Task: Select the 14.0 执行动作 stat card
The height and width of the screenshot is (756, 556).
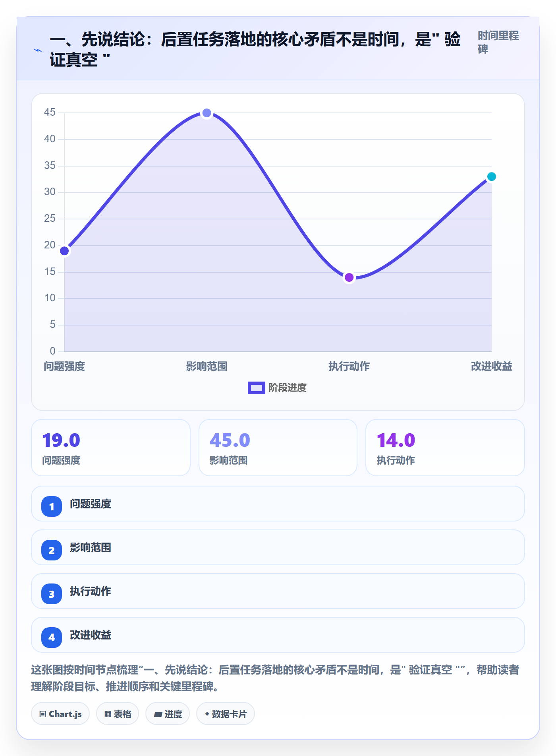Action: 445,448
